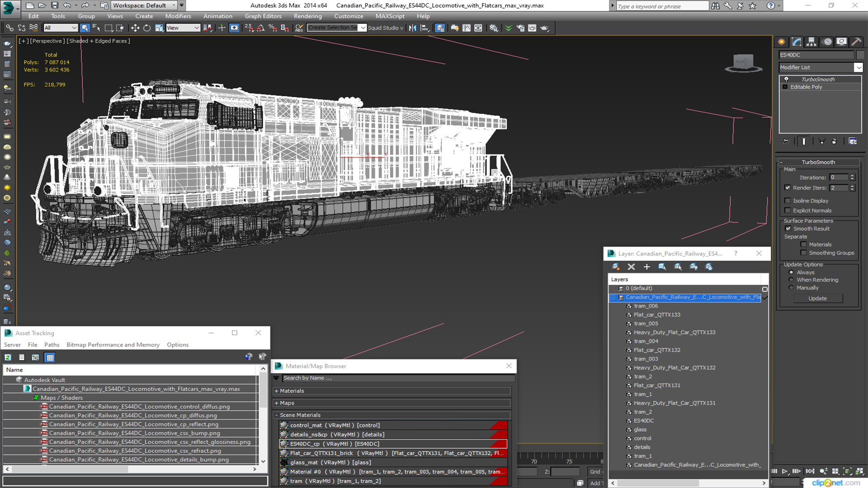
Task: Open the Display command panel tab
Action: pyautogui.click(x=841, y=42)
